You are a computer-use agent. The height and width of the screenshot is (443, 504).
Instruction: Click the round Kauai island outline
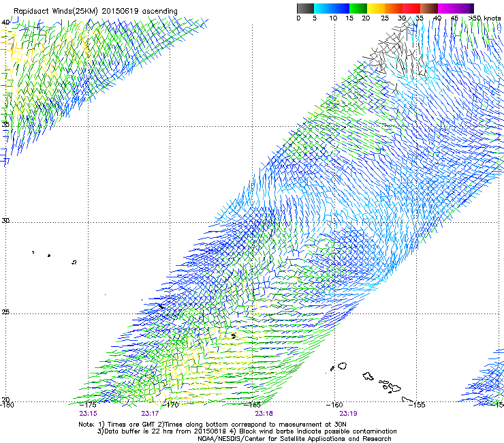[343, 366]
